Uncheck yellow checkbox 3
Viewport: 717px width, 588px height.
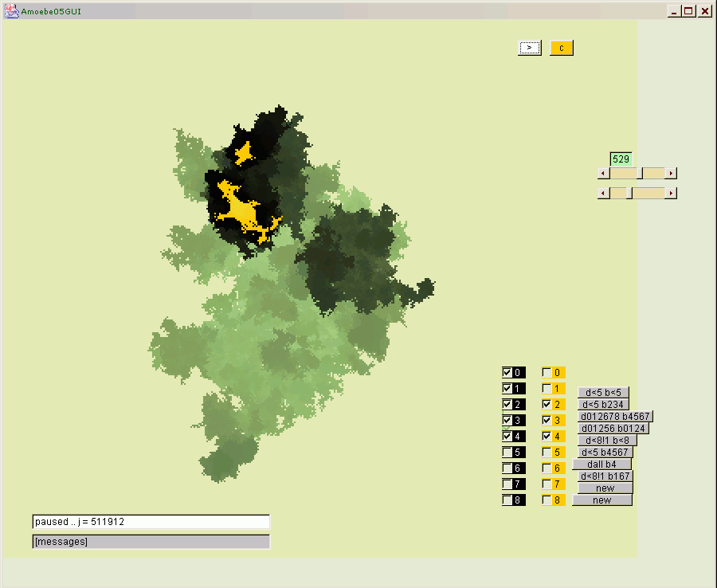547,420
